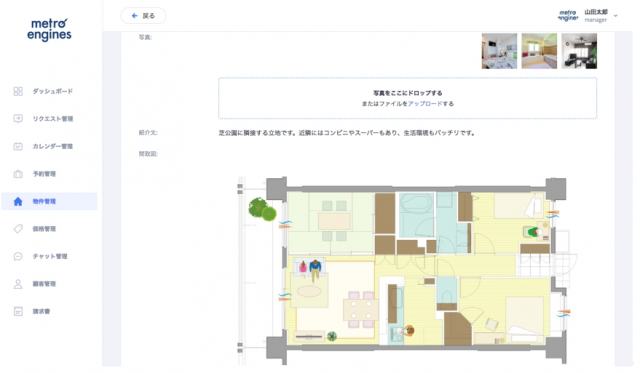Click the small metro engines header logo
This screenshot has width=640, height=373.
pyautogui.click(x=568, y=16)
